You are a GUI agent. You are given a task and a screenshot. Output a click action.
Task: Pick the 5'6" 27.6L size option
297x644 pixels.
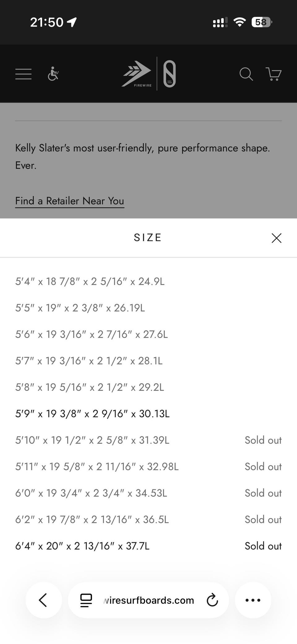point(91,334)
